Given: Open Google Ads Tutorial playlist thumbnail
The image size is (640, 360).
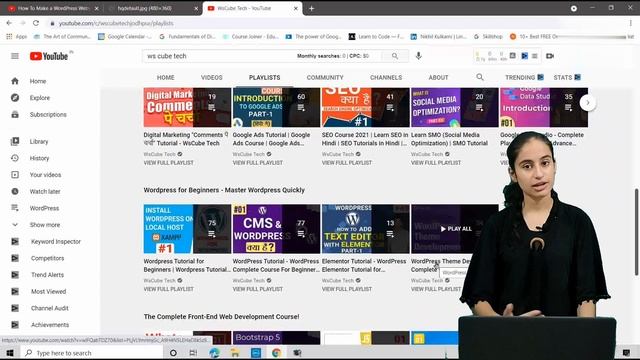Looking at the screenshot, I should [276, 107].
